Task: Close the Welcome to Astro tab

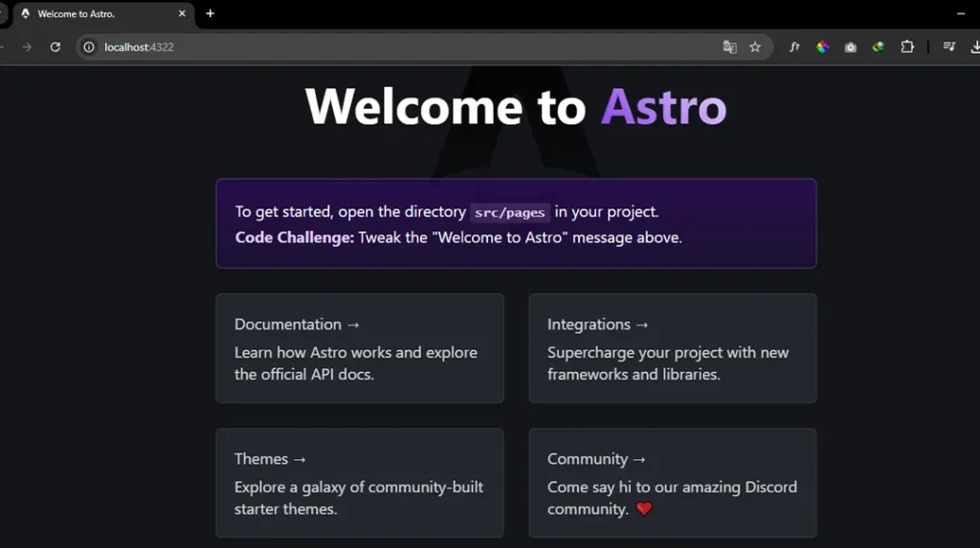Action: coord(182,14)
